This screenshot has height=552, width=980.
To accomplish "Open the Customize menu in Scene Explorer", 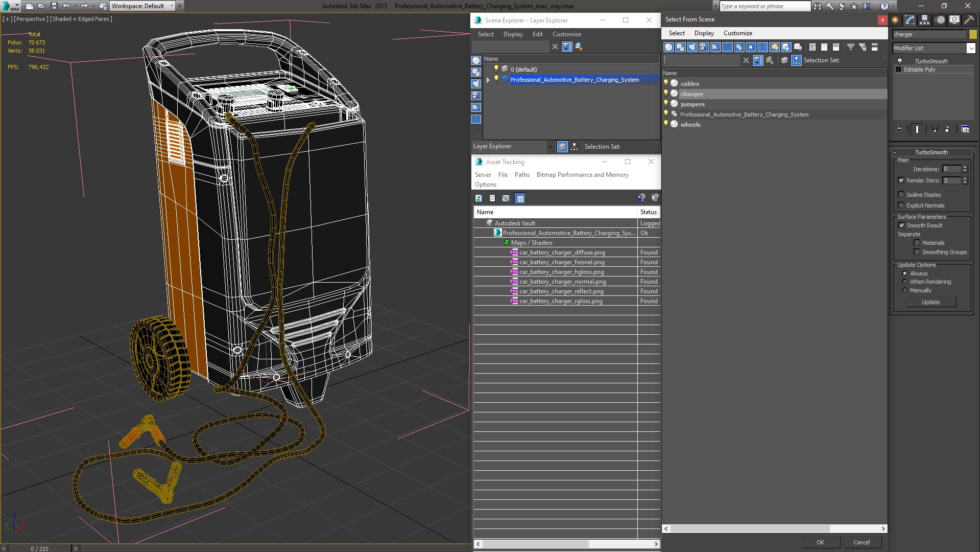I will point(566,34).
